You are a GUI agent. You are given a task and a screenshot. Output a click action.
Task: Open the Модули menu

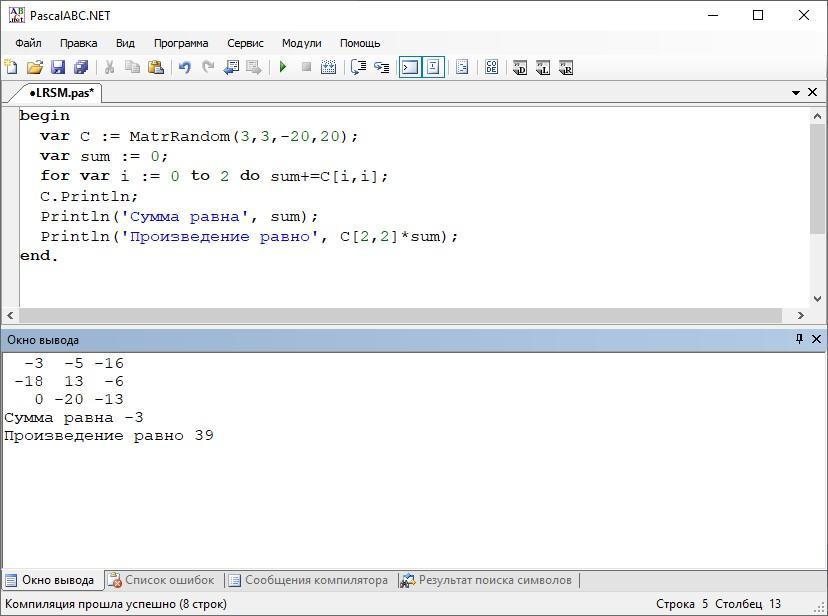click(301, 43)
